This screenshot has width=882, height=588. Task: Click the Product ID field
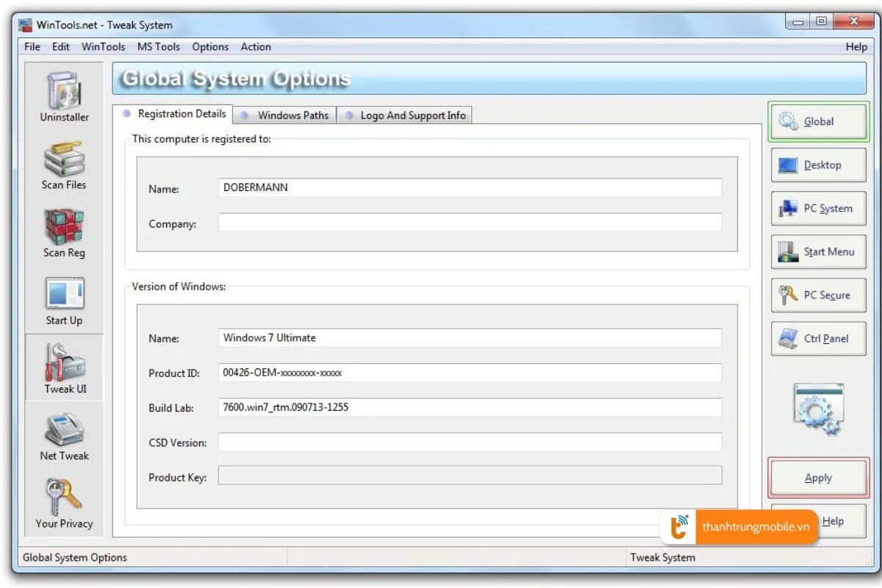click(470, 373)
